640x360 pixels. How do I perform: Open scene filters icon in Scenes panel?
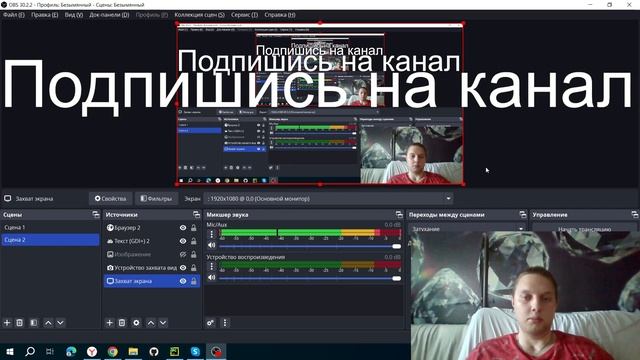(x=33, y=323)
